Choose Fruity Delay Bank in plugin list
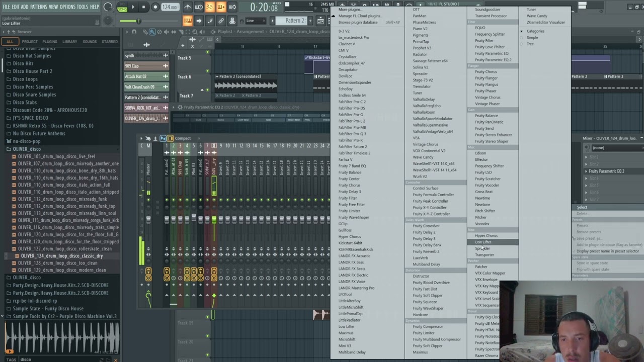Viewport: 644px width, 362px height. click(x=427, y=245)
